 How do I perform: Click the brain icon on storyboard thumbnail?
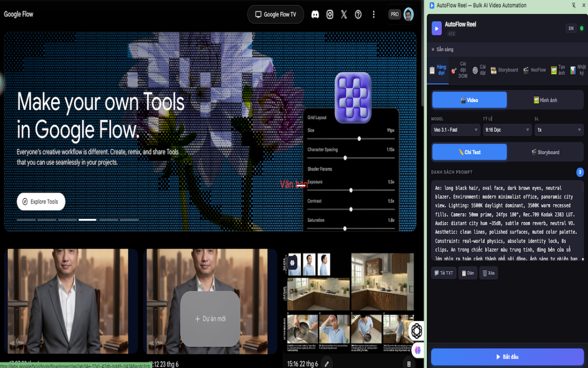[293, 263]
